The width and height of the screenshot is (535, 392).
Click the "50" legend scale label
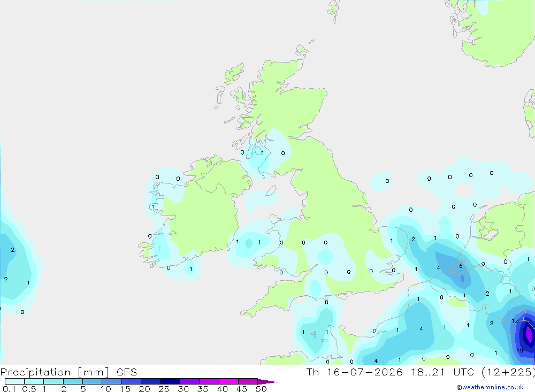click(261, 389)
